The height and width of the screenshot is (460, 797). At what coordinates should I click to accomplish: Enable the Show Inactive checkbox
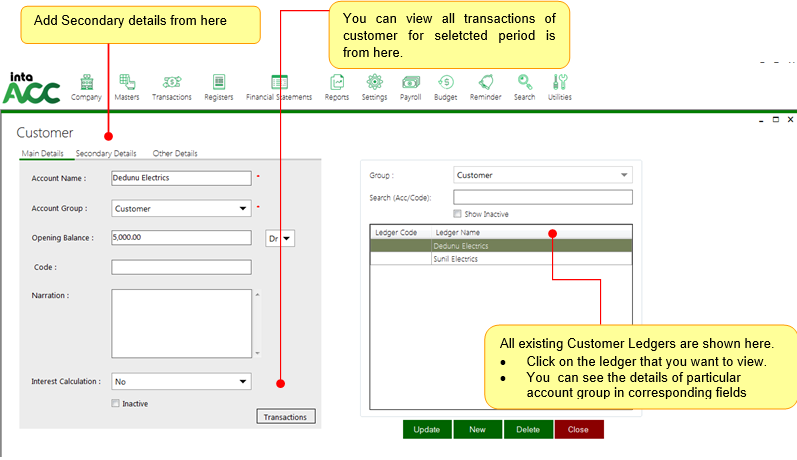[458, 214]
